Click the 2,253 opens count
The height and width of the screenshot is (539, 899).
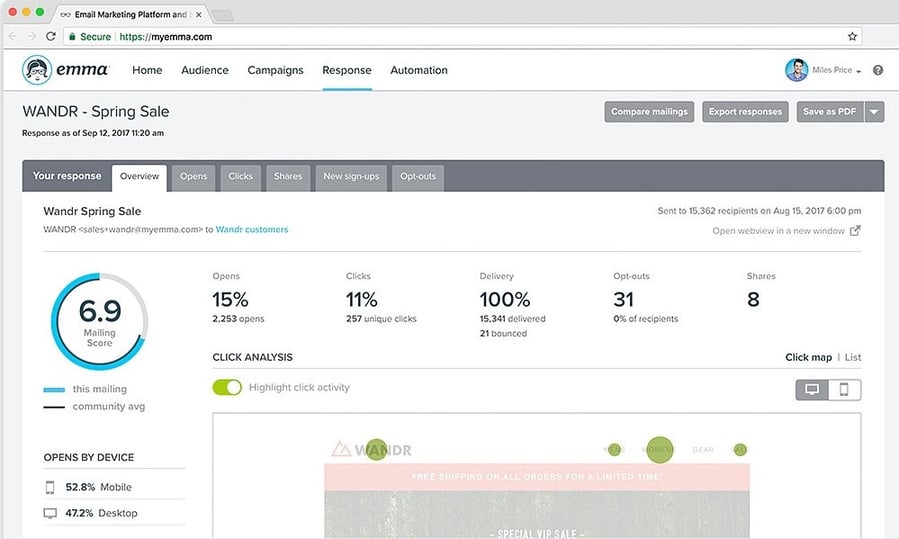(x=238, y=319)
